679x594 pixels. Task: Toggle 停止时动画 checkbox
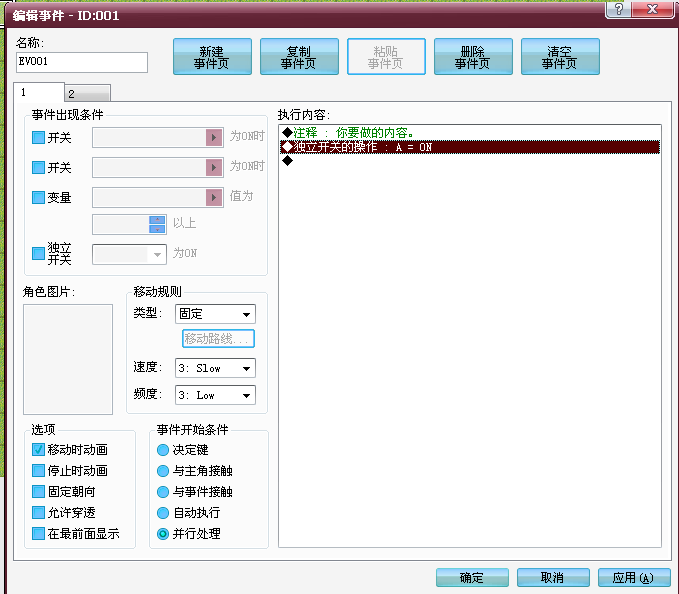39,471
